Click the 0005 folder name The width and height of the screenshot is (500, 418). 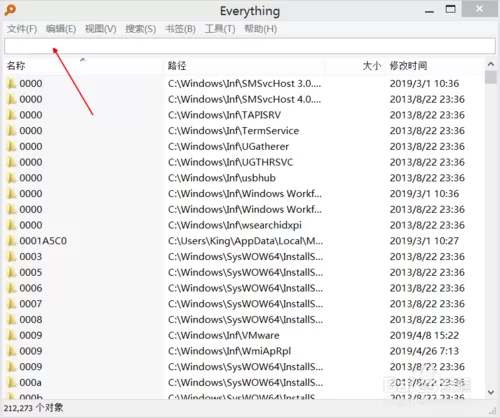[x=31, y=272]
